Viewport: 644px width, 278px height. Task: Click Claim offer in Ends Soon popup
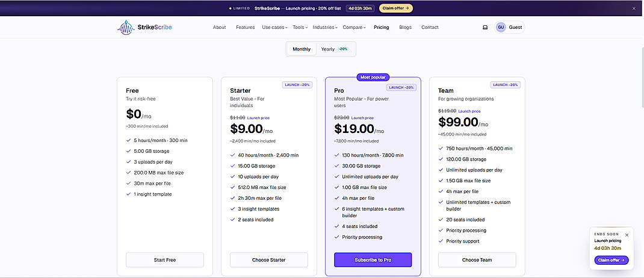click(x=611, y=260)
